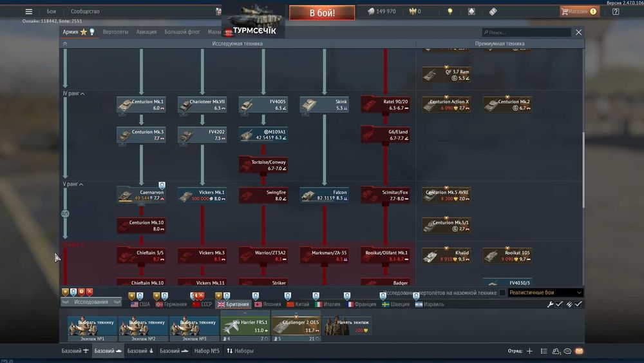Click the light bulb hints icon

coord(450,12)
